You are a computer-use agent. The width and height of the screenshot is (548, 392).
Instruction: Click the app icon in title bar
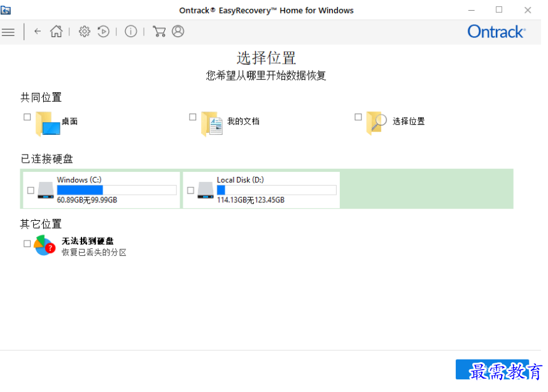[6, 10]
